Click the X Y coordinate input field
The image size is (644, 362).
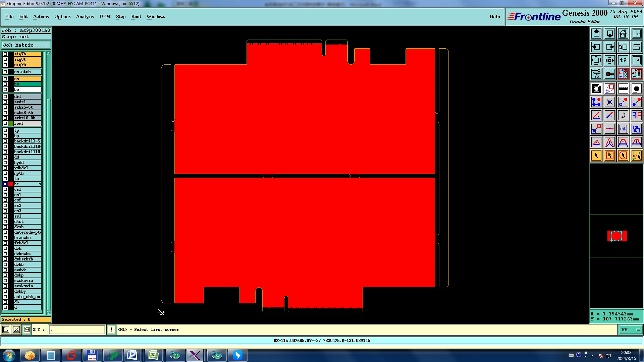point(77,329)
